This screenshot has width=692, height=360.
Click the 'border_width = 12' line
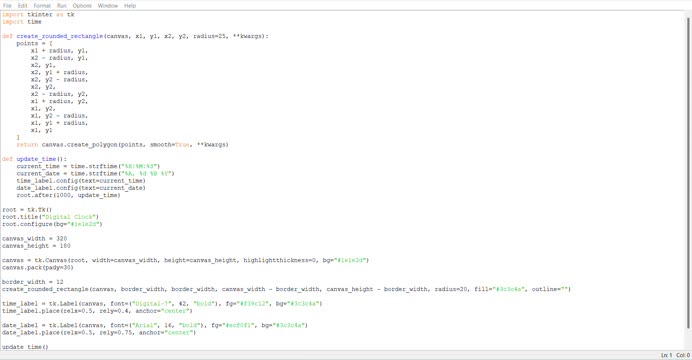pyautogui.click(x=33, y=282)
